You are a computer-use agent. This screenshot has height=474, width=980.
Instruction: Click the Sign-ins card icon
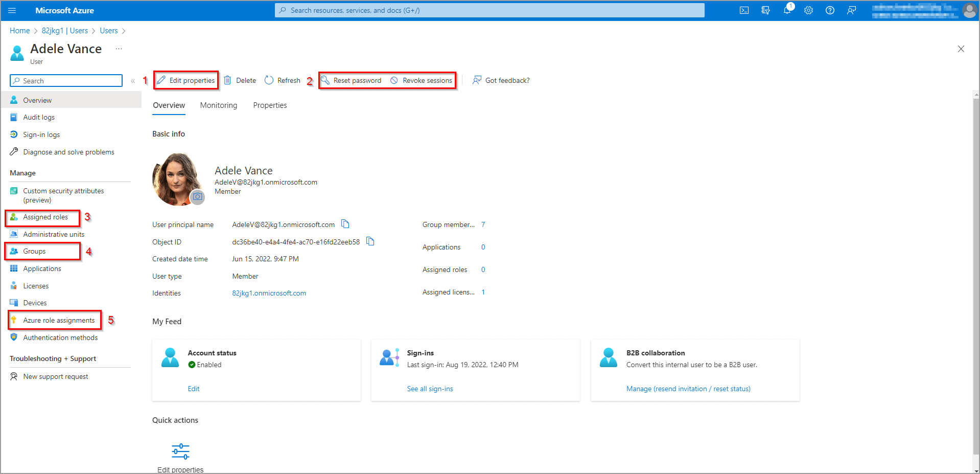point(389,357)
